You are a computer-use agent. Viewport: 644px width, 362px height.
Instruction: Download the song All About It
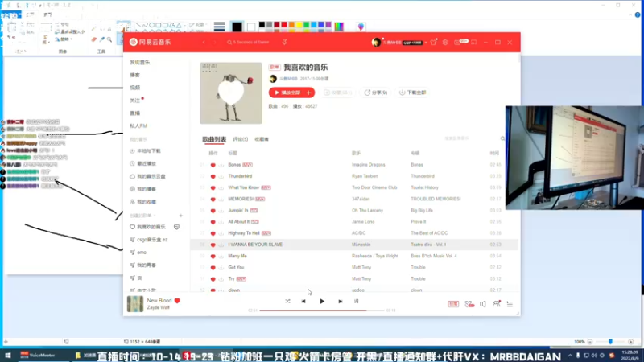(221, 222)
